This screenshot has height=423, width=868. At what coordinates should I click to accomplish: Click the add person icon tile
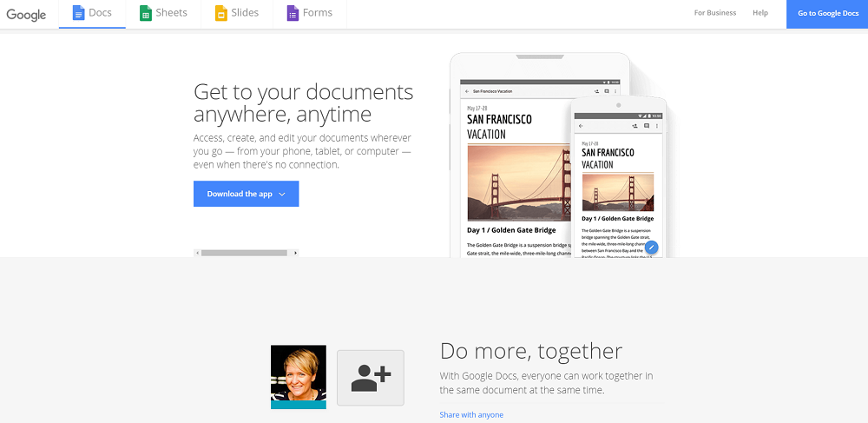[371, 378]
